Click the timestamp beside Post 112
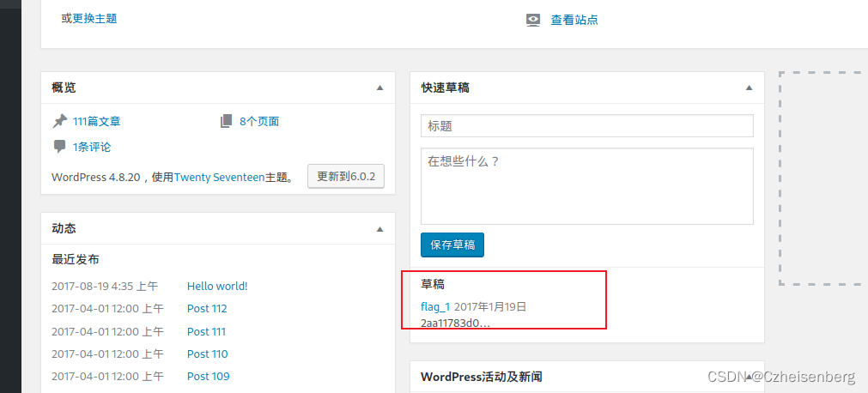Image resolution: width=868 pixels, height=393 pixels. click(x=107, y=309)
